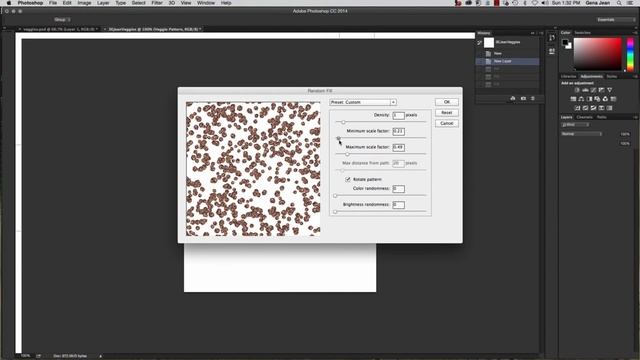Image resolution: width=640 pixels, height=360 pixels.
Task: Add a Posterize adjustment layer
Action: pos(585,108)
